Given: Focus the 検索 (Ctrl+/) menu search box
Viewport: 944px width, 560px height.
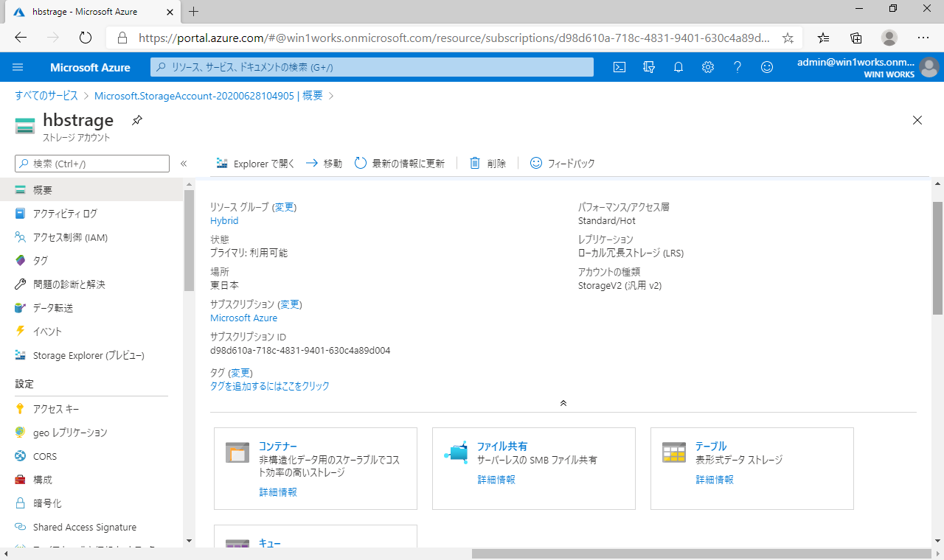Looking at the screenshot, I should tap(92, 164).
